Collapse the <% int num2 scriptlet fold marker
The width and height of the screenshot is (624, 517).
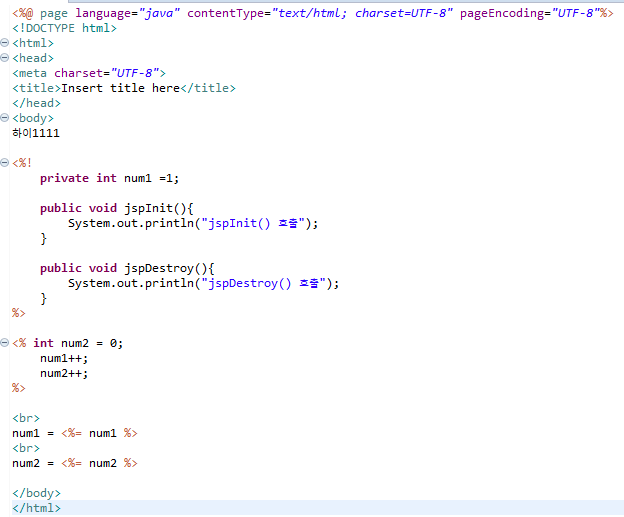pos(4,343)
